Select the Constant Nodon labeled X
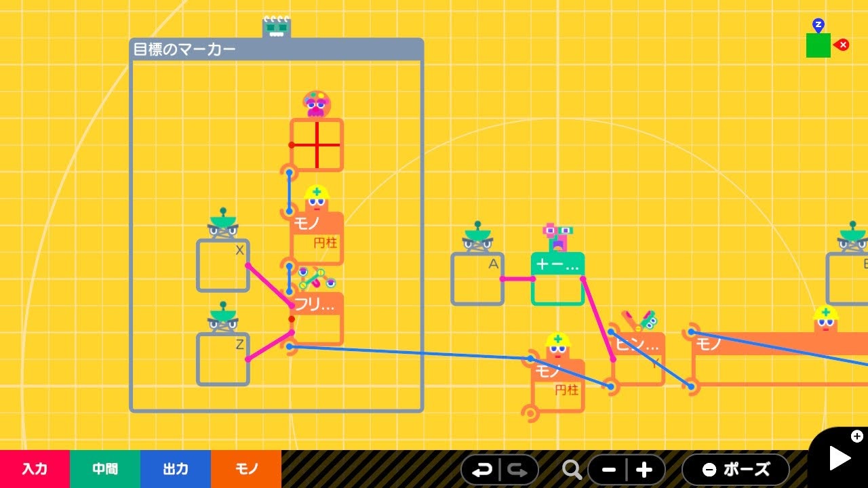Screen dimensions: 868x488 223,265
